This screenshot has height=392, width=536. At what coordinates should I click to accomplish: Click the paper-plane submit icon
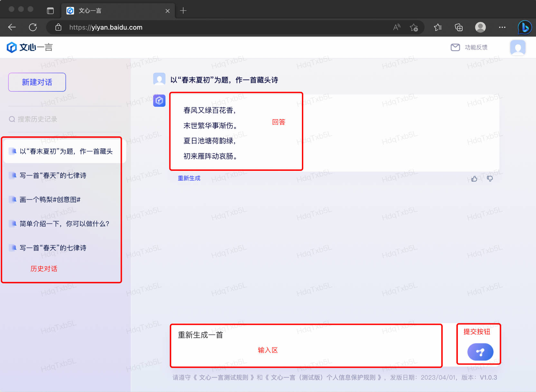(x=480, y=352)
